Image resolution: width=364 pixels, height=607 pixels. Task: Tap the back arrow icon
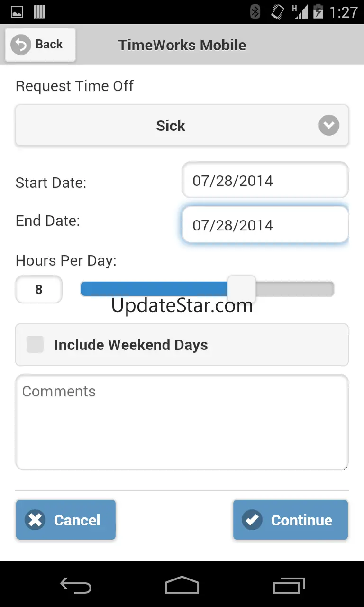point(21,45)
